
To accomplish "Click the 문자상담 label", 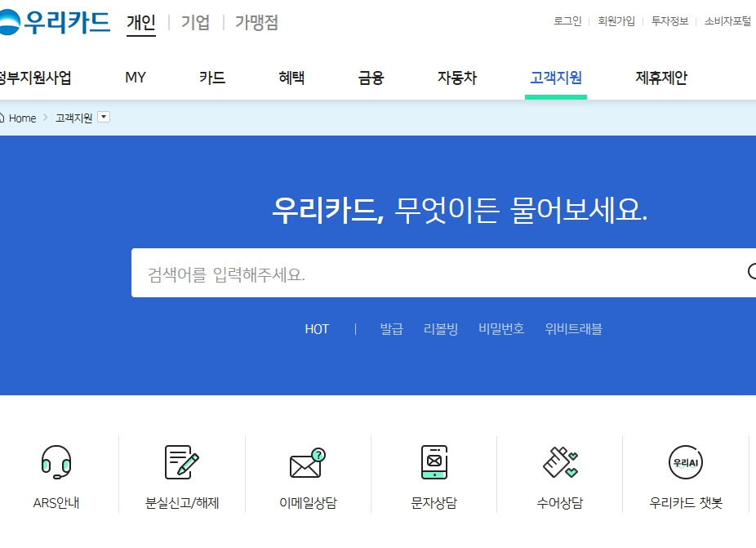I will tap(434, 503).
